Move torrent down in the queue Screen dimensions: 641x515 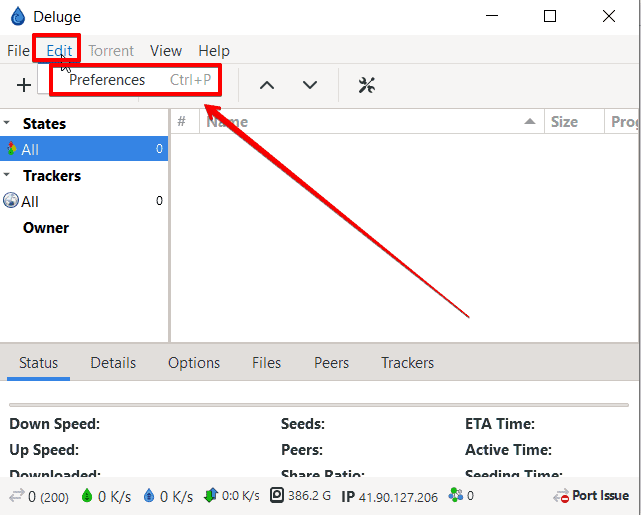pyautogui.click(x=310, y=85)
